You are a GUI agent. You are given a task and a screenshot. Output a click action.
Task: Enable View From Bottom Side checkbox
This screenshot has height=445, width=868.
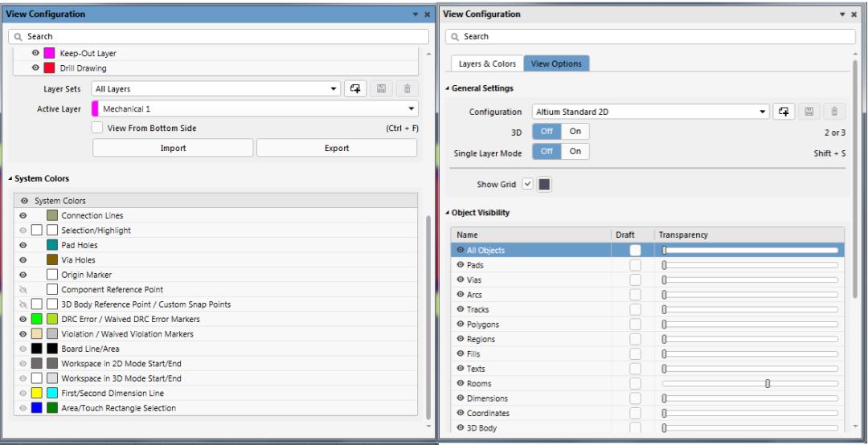97,128
